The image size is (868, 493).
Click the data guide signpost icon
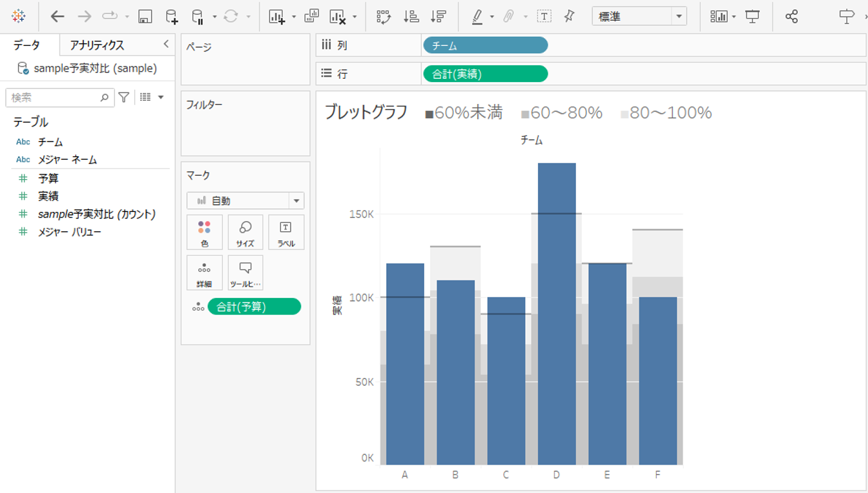coord(846,17)
